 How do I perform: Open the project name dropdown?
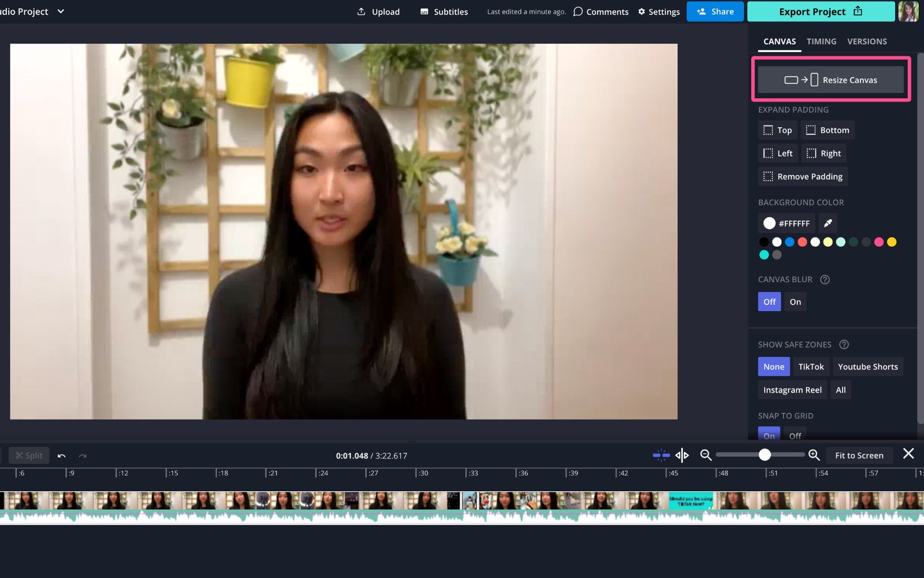61,11
